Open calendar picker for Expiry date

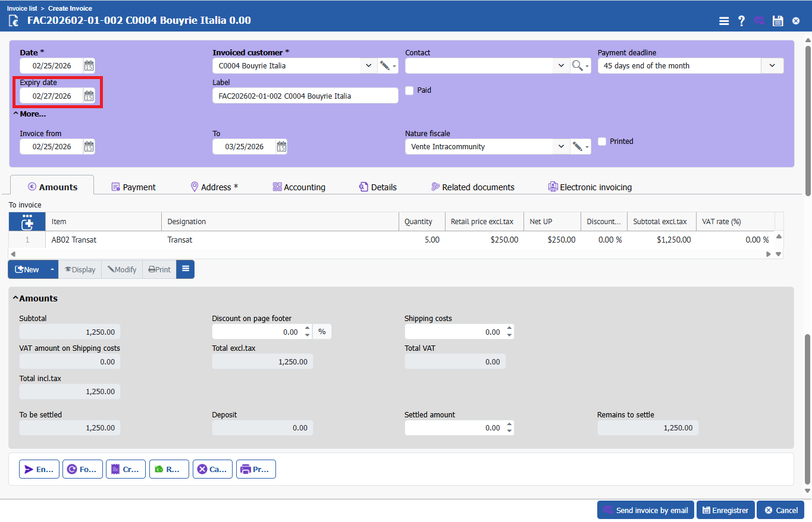[x=89, y=96]
